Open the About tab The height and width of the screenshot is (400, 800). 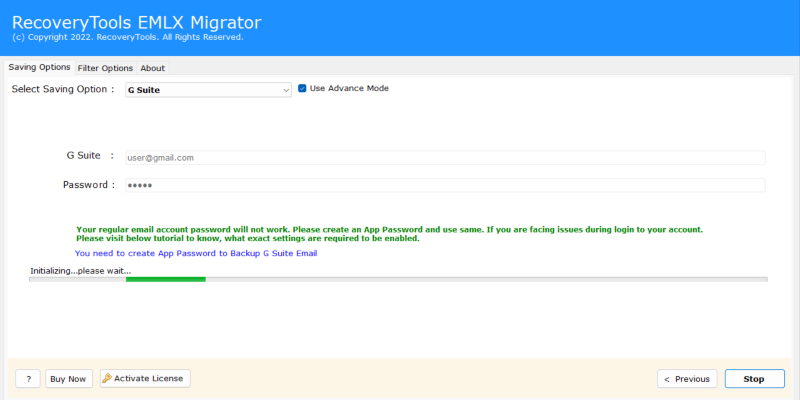tap(153, 68)
